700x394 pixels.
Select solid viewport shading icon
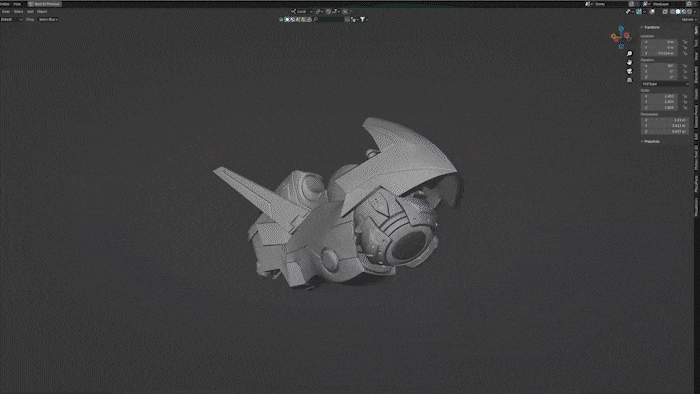pos(678,12)
